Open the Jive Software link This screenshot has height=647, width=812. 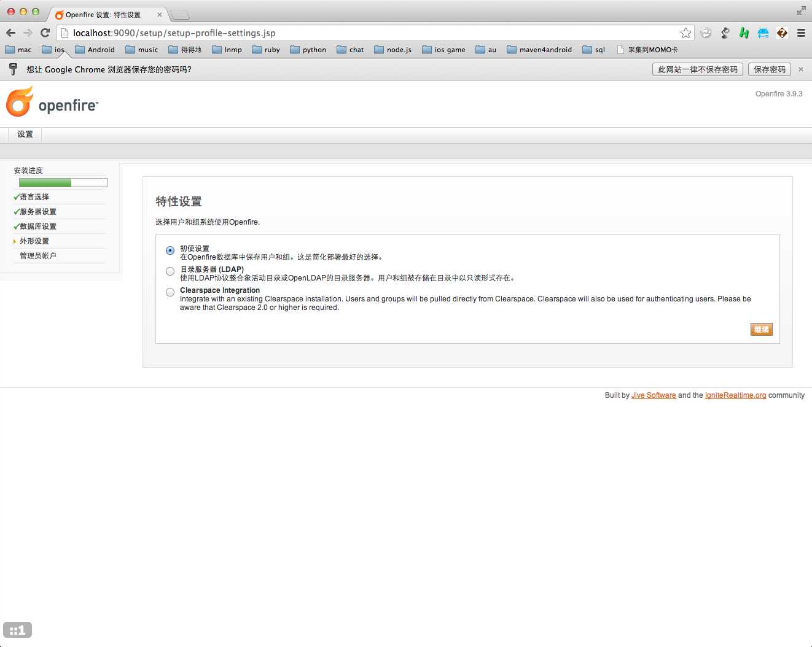tap(654, 395)
